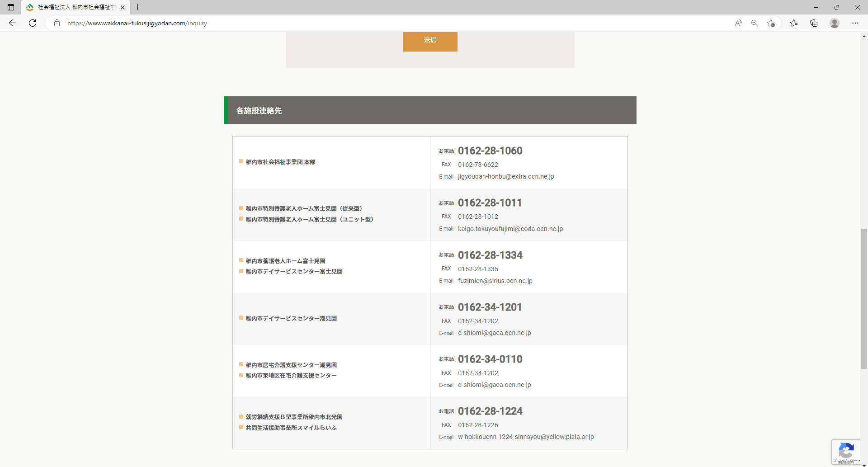Close the 稚内市社会福祉事業団 tab
The width and height of the screenshot is (868, 467).
(x=123, y=7)
